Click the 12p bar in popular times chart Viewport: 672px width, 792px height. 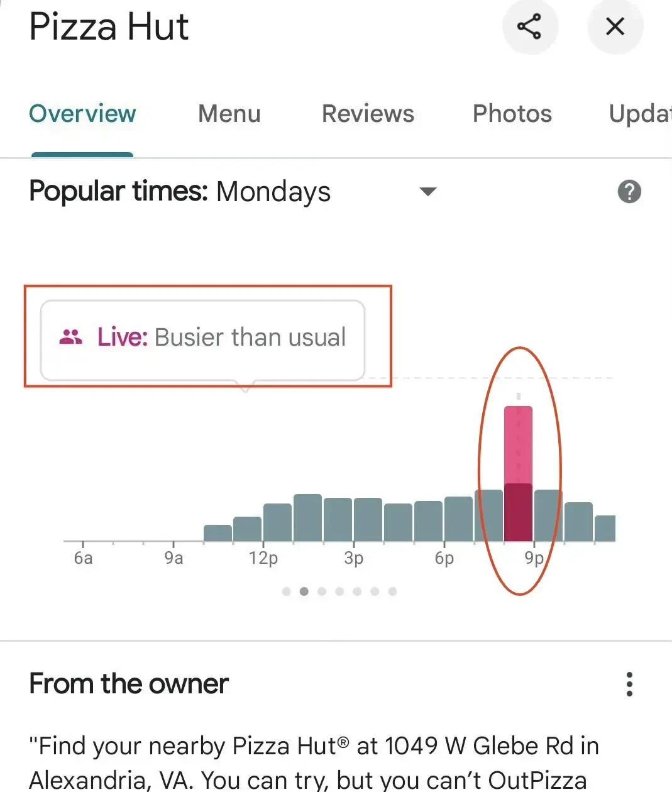click(x=277, y=522)
